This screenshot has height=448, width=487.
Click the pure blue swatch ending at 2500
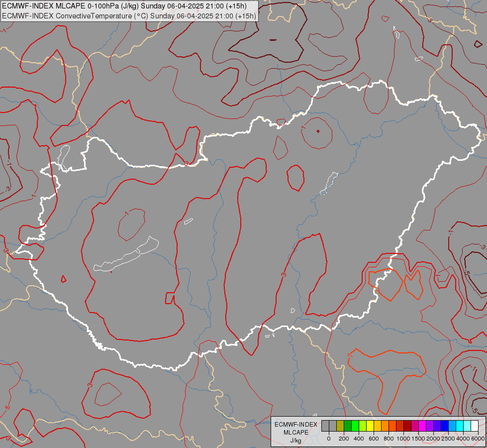[x=445, y=426]
